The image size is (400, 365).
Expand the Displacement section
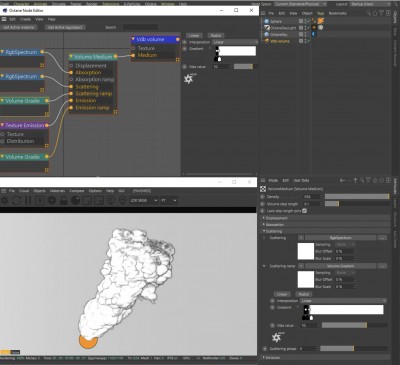coord(276,218)
